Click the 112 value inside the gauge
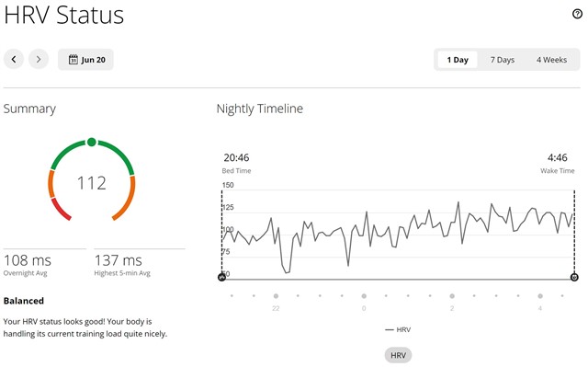 92,183
